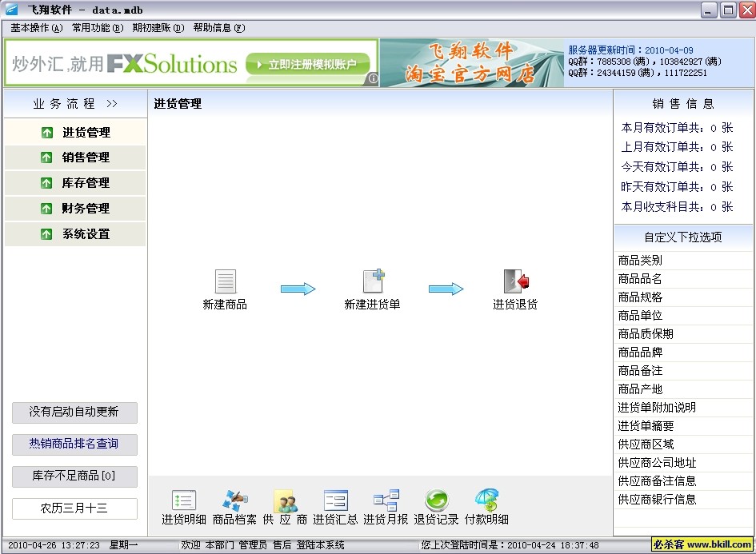Screen dimensions: 756x554
Task: Select 销售管理 in the sidebar
Action: pyautogui.click(x=75, y=157)
